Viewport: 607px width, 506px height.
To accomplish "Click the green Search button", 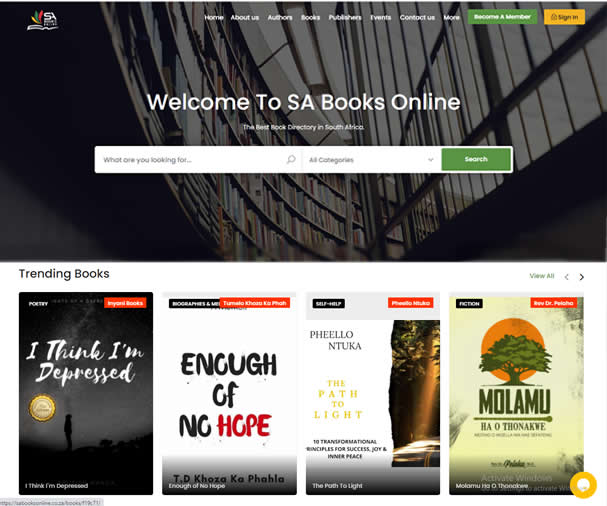I will pos(476,159).
